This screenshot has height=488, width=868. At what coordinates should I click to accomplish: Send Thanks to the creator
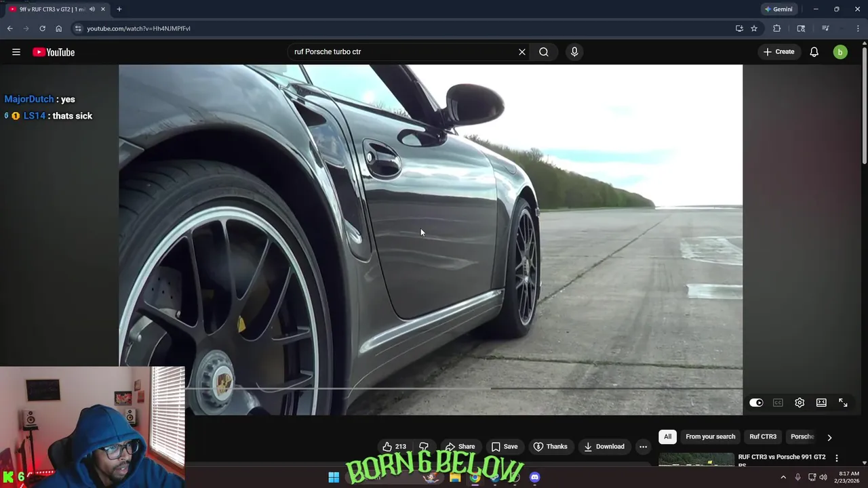click(550, 447)
